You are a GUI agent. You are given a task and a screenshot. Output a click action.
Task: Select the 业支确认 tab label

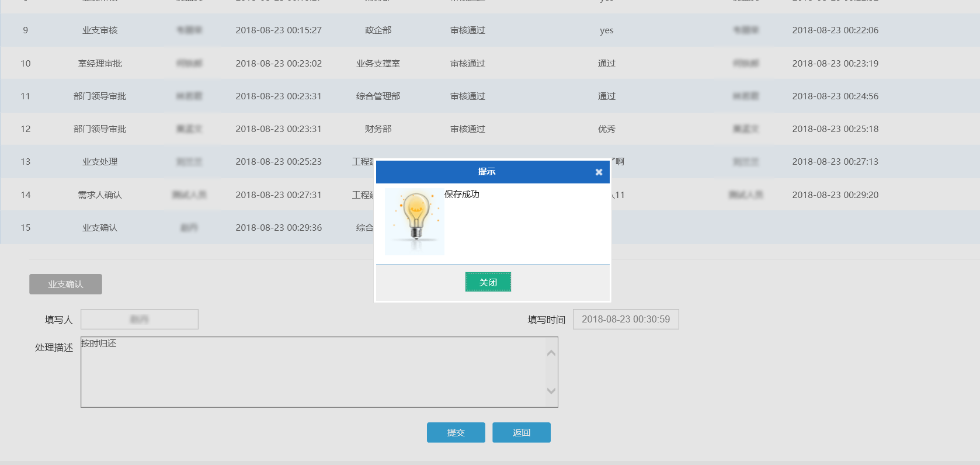tap(65, 284)
